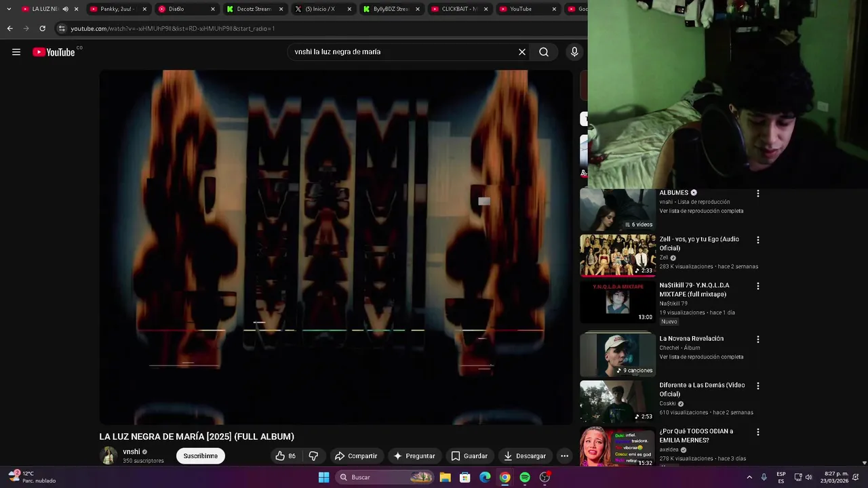Open La Novena Revelación album thumbnail
The width and height of the screenshot is (868, 488).
[x=618, y=355]
